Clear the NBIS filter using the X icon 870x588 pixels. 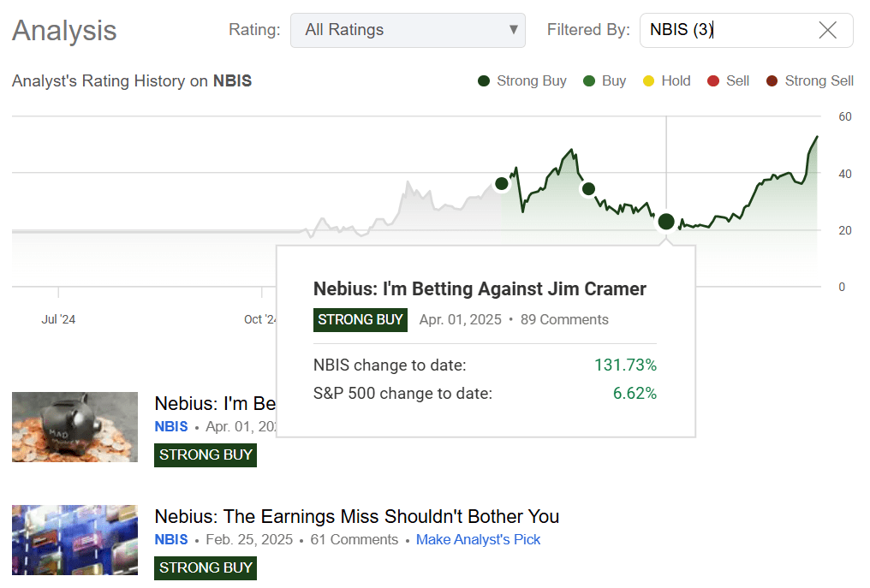(x=827, y=30)
